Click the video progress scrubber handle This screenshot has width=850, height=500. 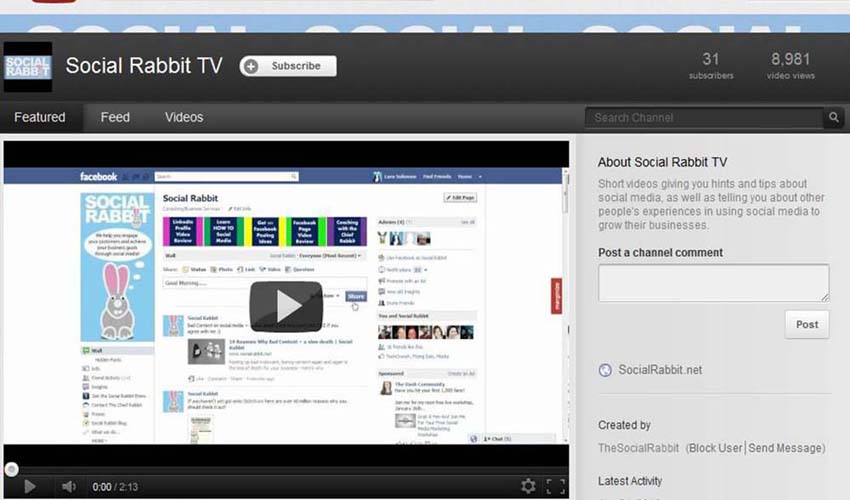point(11,469)
